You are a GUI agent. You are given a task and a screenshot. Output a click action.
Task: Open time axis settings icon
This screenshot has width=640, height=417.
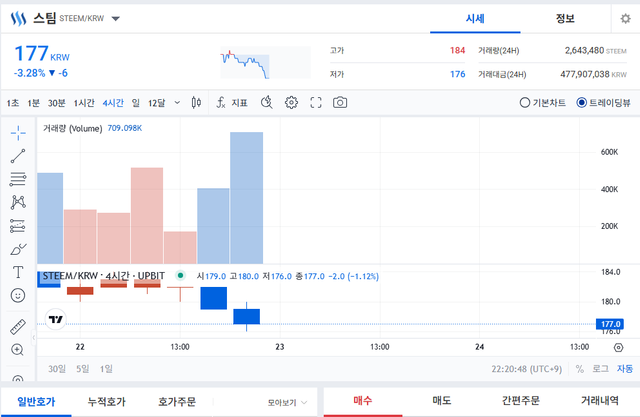[x=619, y=347]
